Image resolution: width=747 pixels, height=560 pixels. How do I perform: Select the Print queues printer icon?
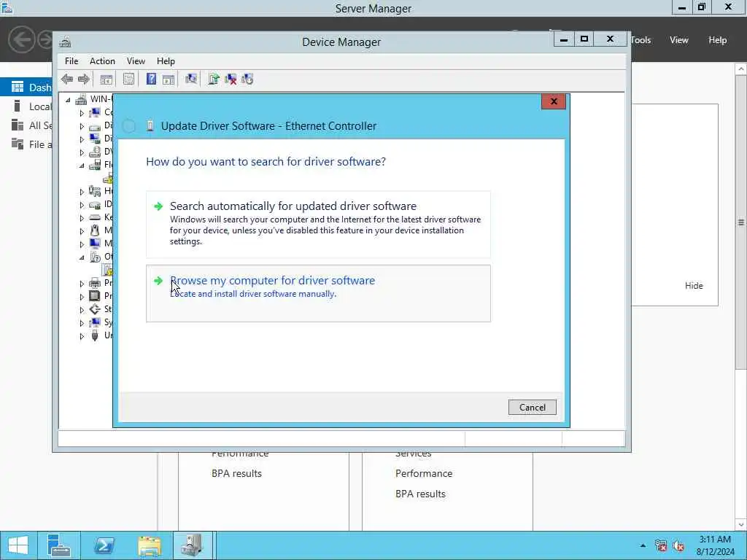[95, 283]
